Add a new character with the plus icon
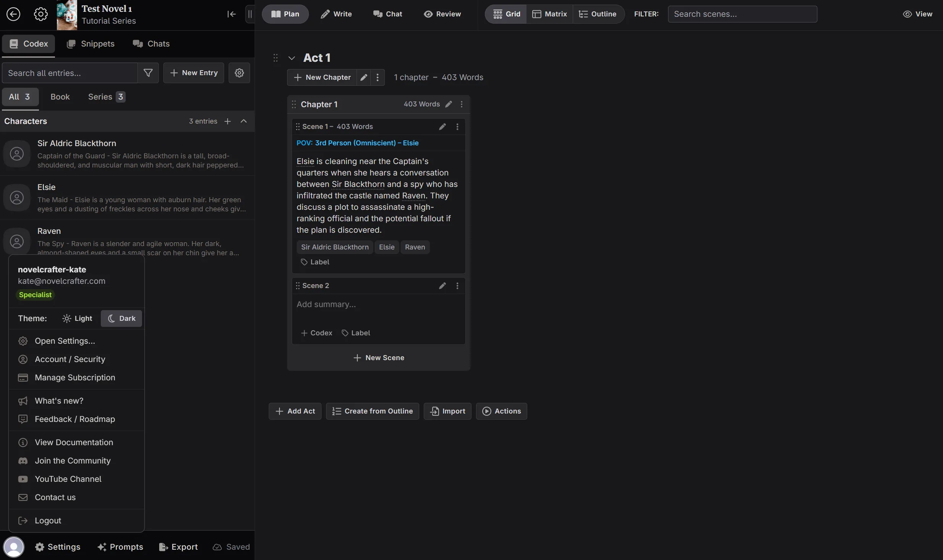Viewport: 943px width, 560px height. (x=228, y=121)
